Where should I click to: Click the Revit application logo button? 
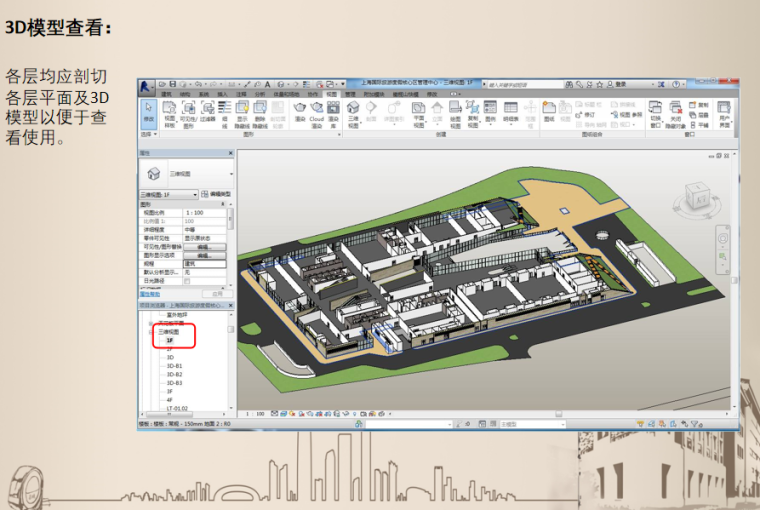(147, 85)
